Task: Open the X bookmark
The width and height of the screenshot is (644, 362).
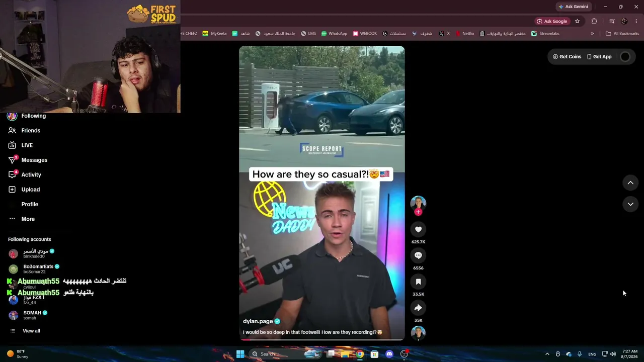Action: [444, 34]
